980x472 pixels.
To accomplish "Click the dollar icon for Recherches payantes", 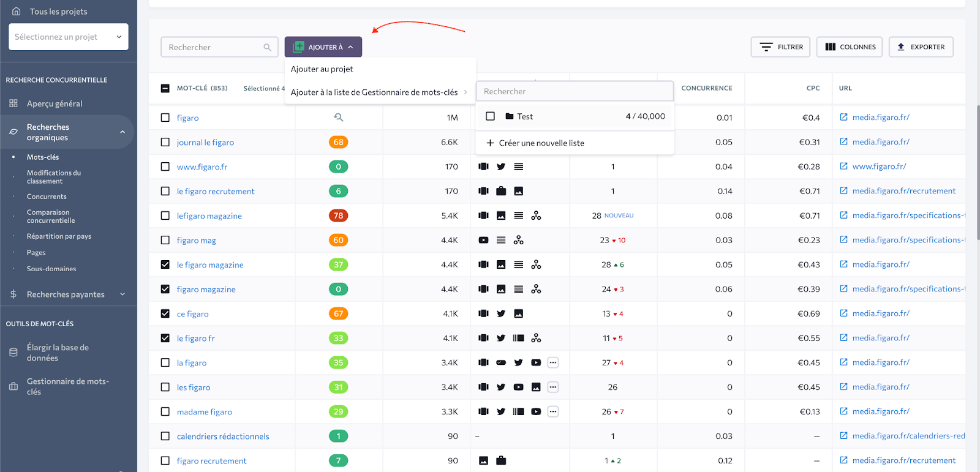I will [x=13, y=294].
